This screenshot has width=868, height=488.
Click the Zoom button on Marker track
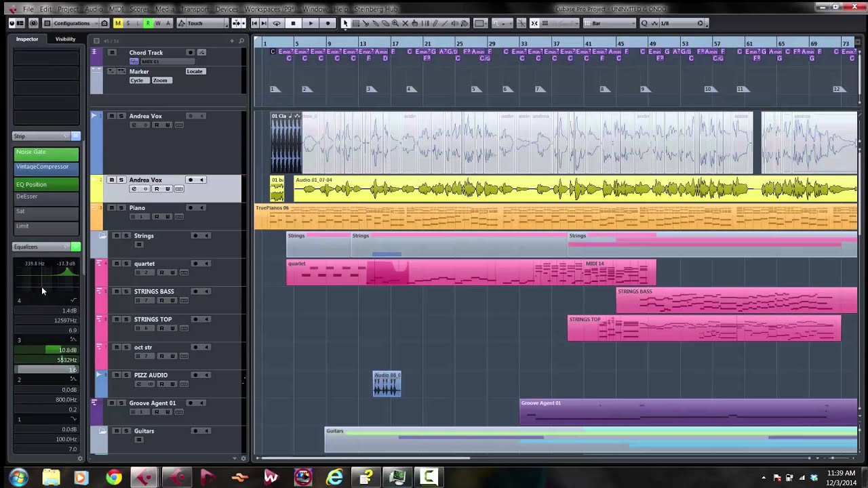[160, 81]
